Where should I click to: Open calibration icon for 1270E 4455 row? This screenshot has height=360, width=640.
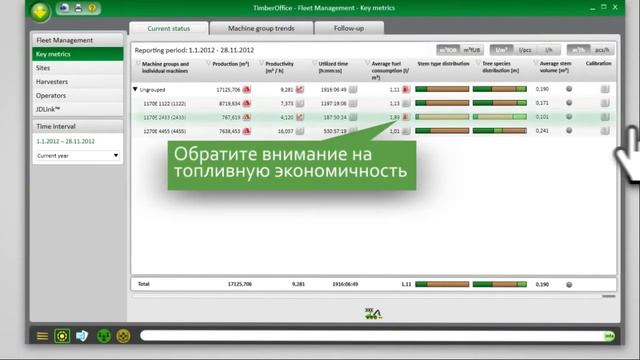point(605,131)
